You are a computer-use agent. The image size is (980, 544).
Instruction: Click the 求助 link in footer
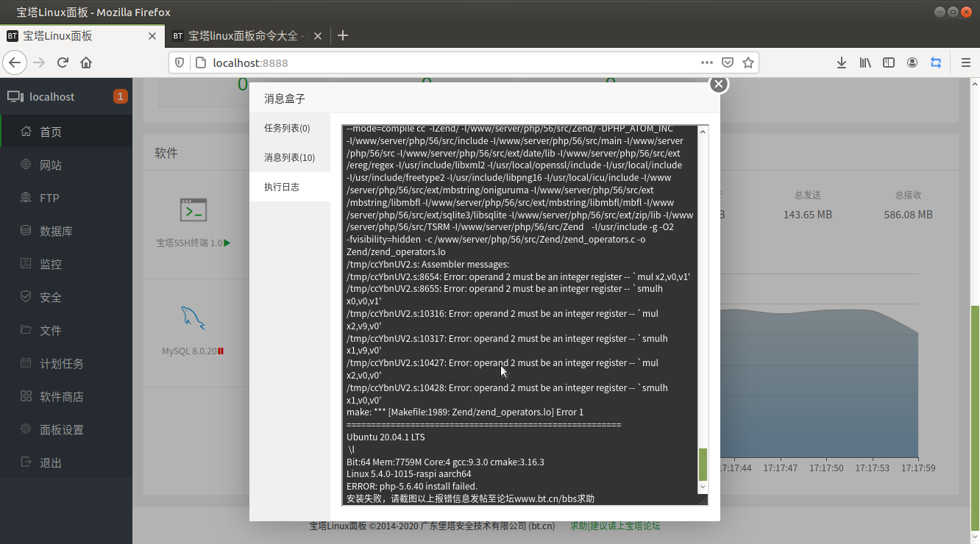pos(578,526)
